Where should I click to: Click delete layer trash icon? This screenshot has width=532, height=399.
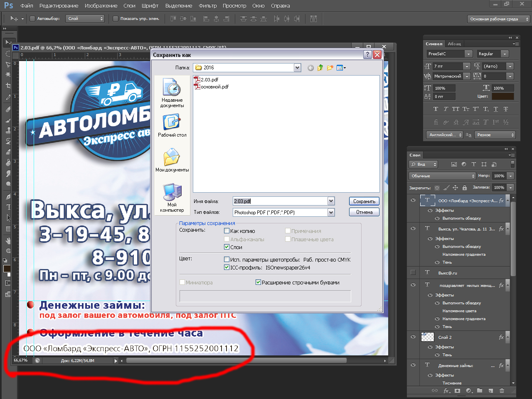click(x=502, y=391)
